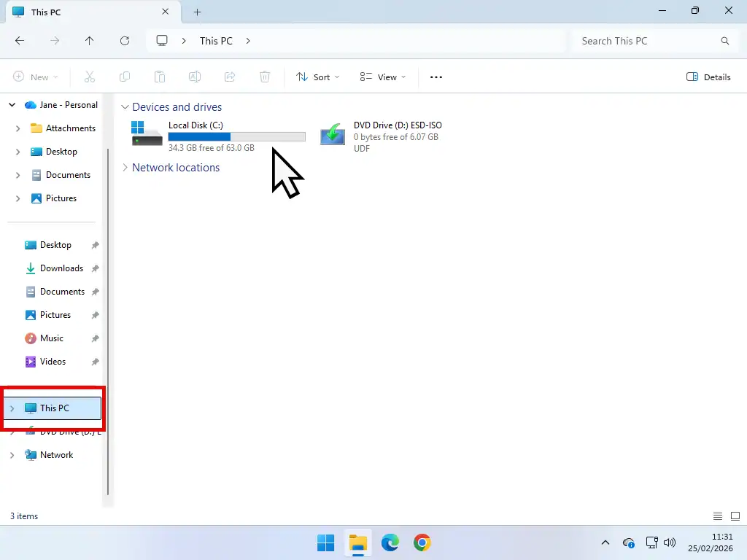Cut the selected item with the Cut icon
This screenshot has width=747, height=560.
[x=89, y=77]
